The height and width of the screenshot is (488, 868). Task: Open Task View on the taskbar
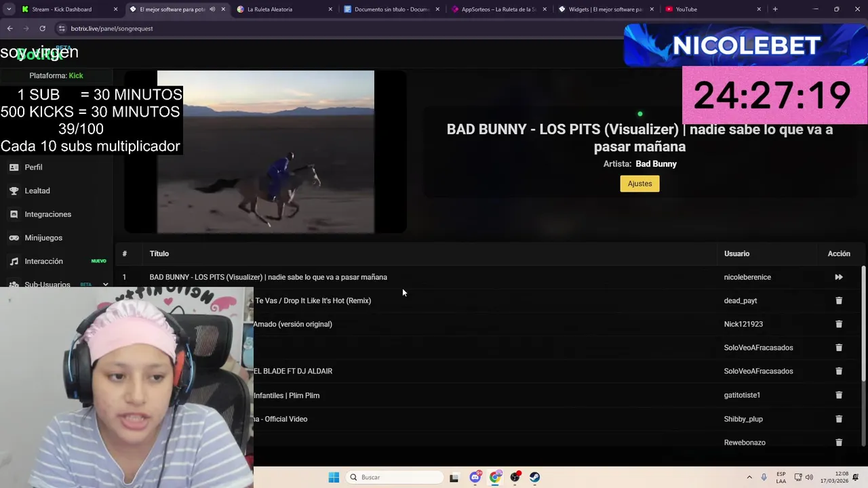tap(454, 477)
